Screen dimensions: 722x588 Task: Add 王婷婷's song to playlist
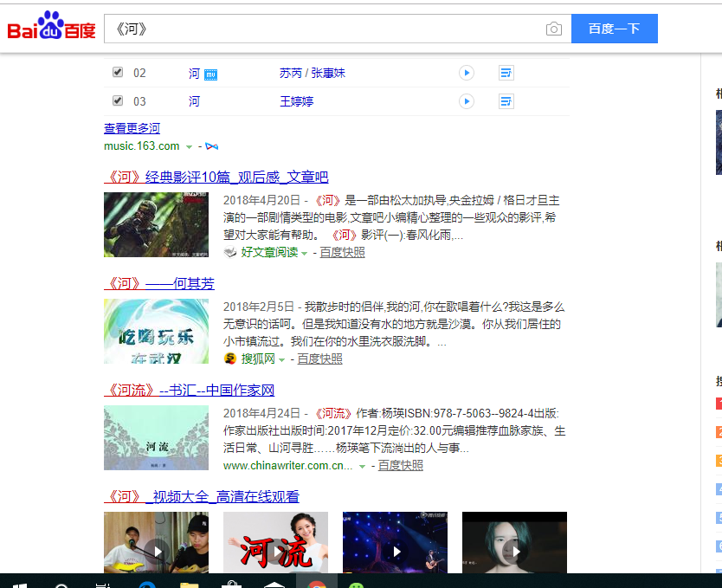click(506, 101)
